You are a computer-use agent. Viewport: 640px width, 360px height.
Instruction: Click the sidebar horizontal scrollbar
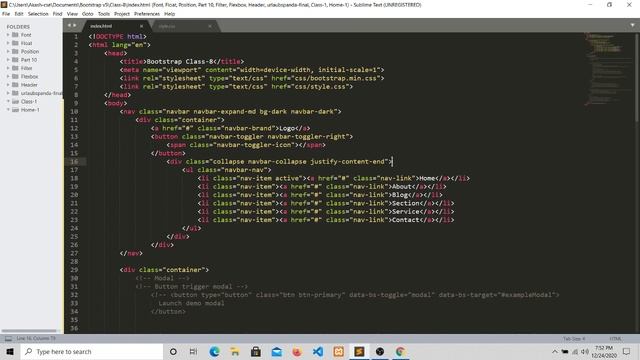(x=29, y=331)
